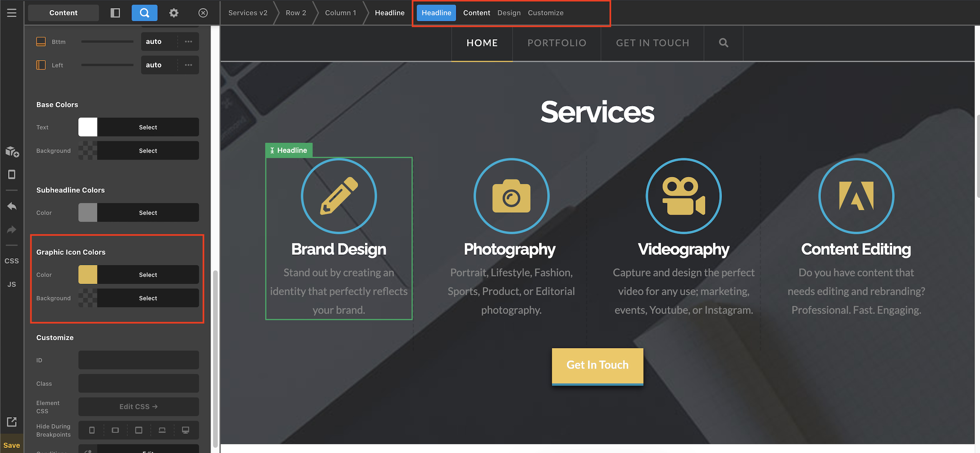Toggle hide on desktop monitor breakpoint
The width and height of the screenshot is (980, 453).
(185, 430)
